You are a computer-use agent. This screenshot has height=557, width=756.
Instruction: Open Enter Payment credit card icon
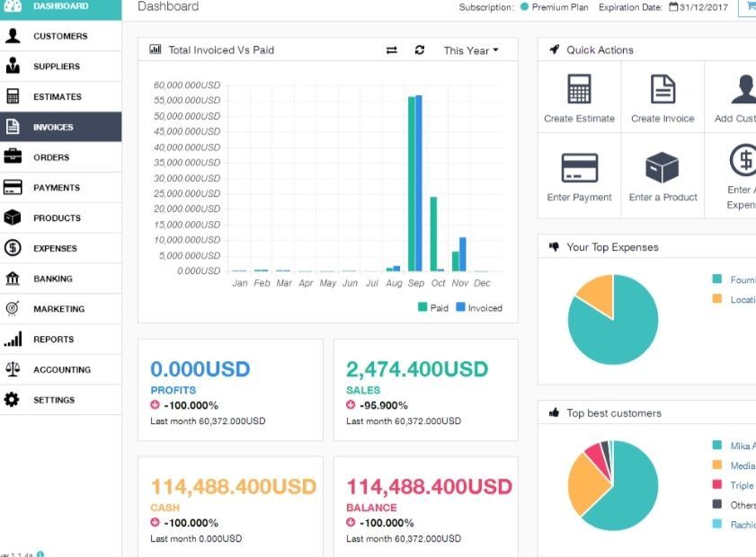579,168
